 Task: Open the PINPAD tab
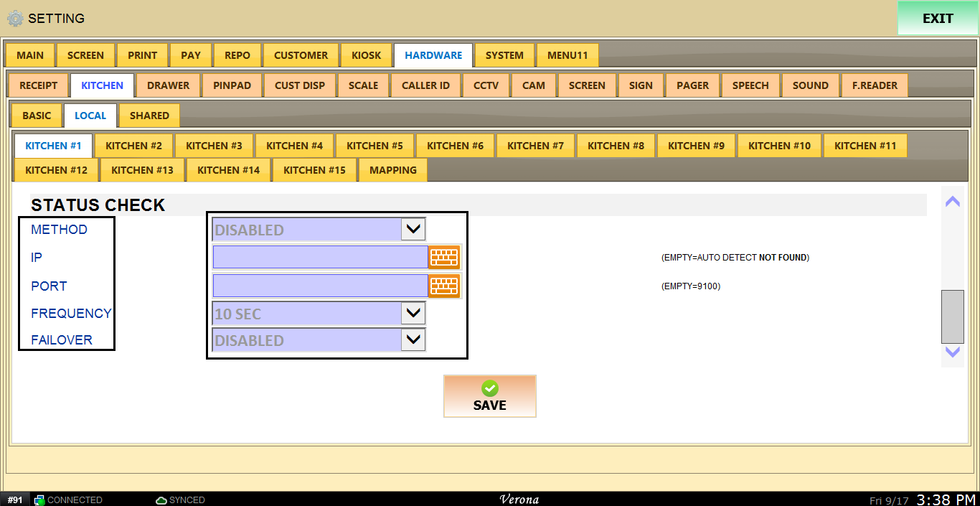[232, 85]
